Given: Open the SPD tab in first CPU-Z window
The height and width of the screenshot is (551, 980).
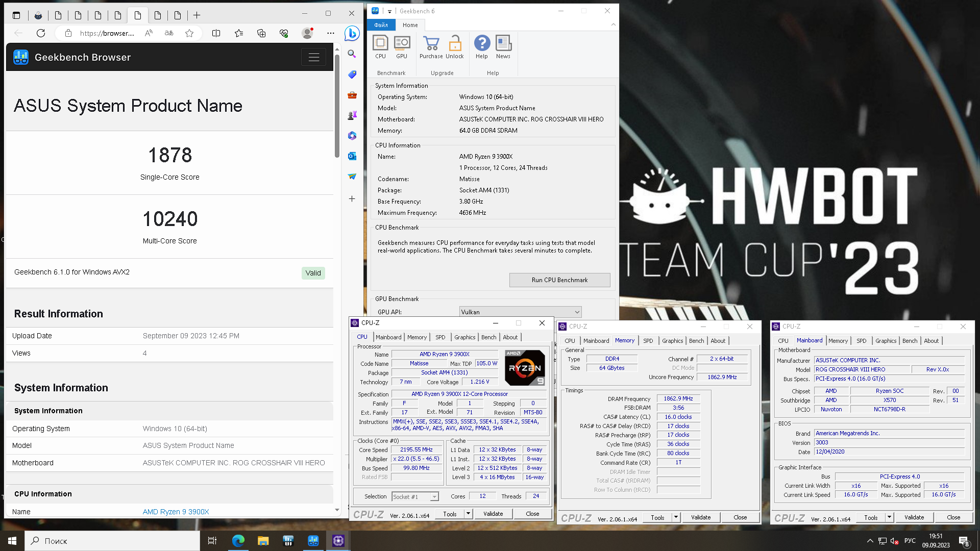Looking at the screenshot, I should pyautogui.click(x=440, y=337).
